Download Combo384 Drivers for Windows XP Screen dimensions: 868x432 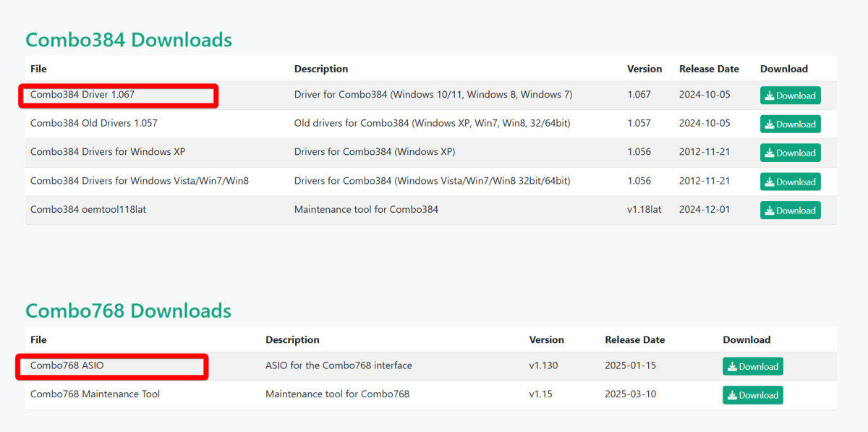790,153
